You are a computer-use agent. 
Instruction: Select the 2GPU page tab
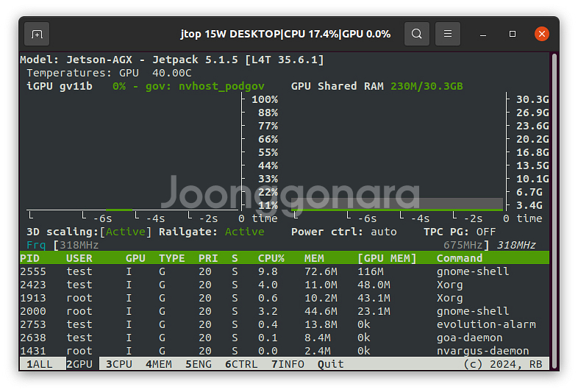79,364
